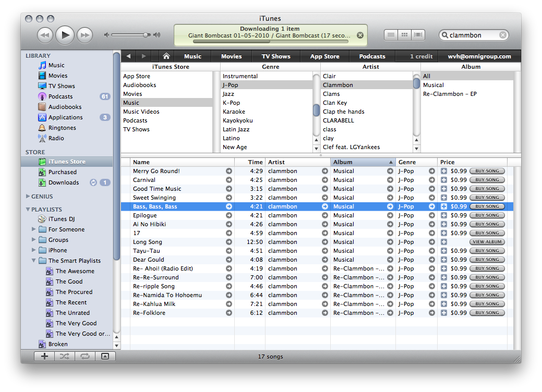Viewport: 542px width, 392px height.
Task: Switch to grid view
Action: (x=404, y=35)
